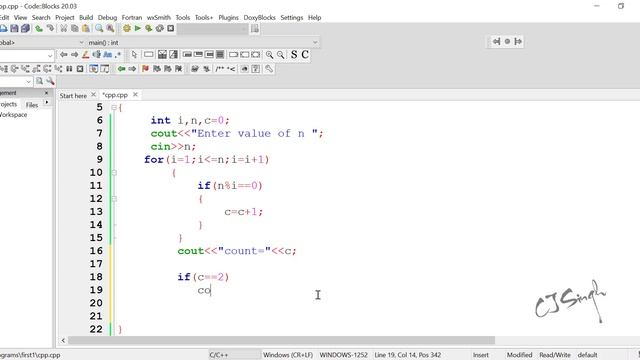Select the pointer cursor tool
Screen dimensions: 640x360
(x=134, y=55)
